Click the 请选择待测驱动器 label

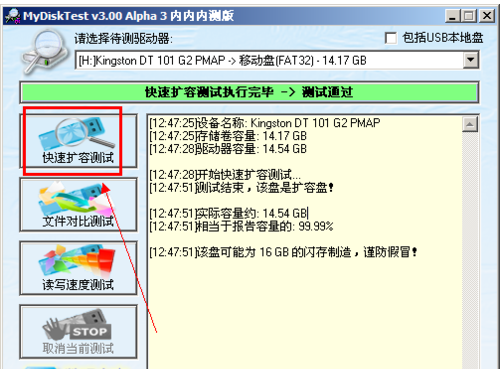click(124, 39)
